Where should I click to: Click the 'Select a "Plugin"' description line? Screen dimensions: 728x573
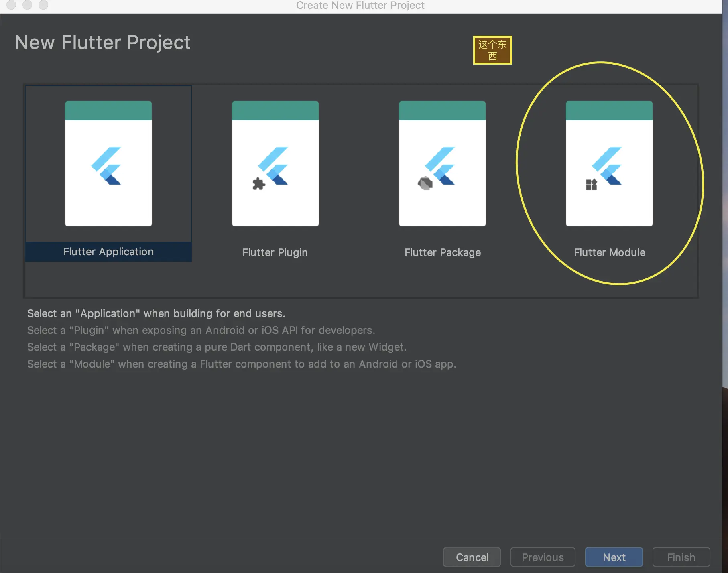pos(201,330)
